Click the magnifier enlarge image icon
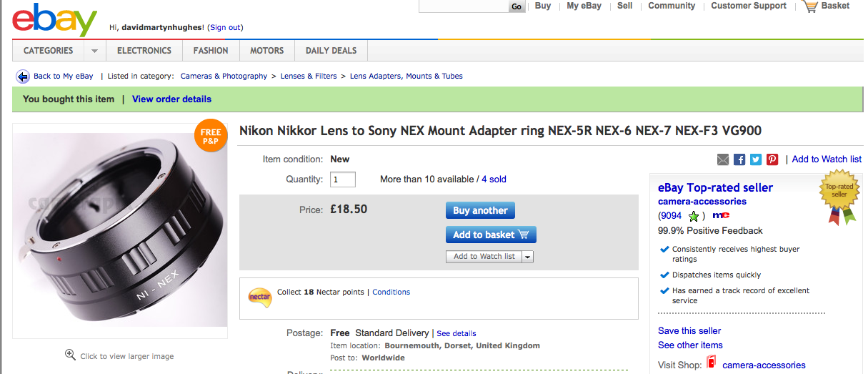Screen dimensions: 868x374 (70, 355)
